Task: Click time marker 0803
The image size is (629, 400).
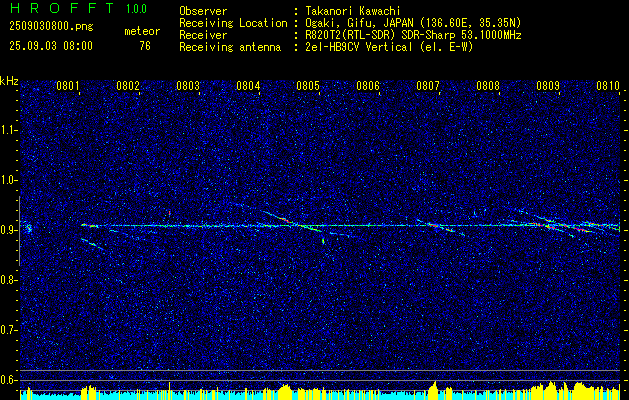Action: pos(188,85)
